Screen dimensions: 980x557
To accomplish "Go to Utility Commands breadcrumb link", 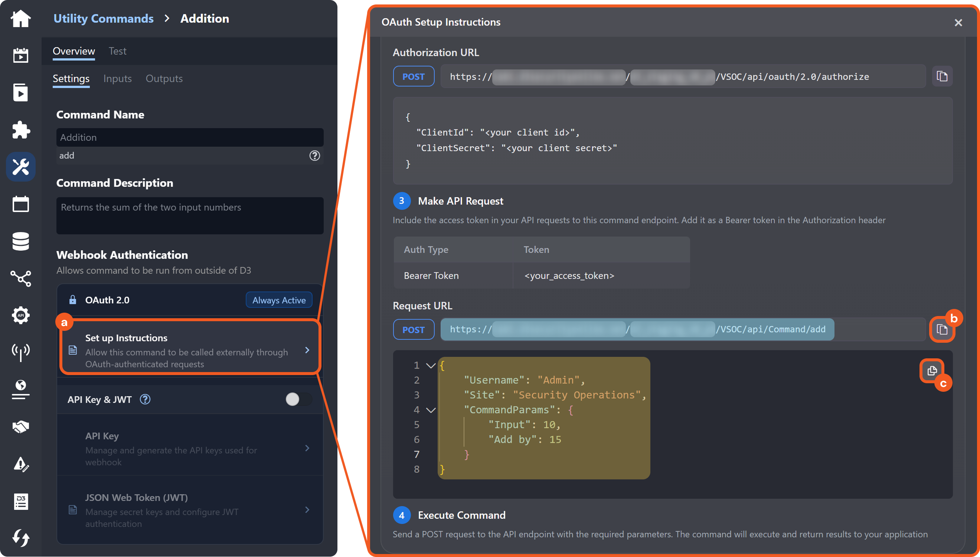I will pos(103,18).
